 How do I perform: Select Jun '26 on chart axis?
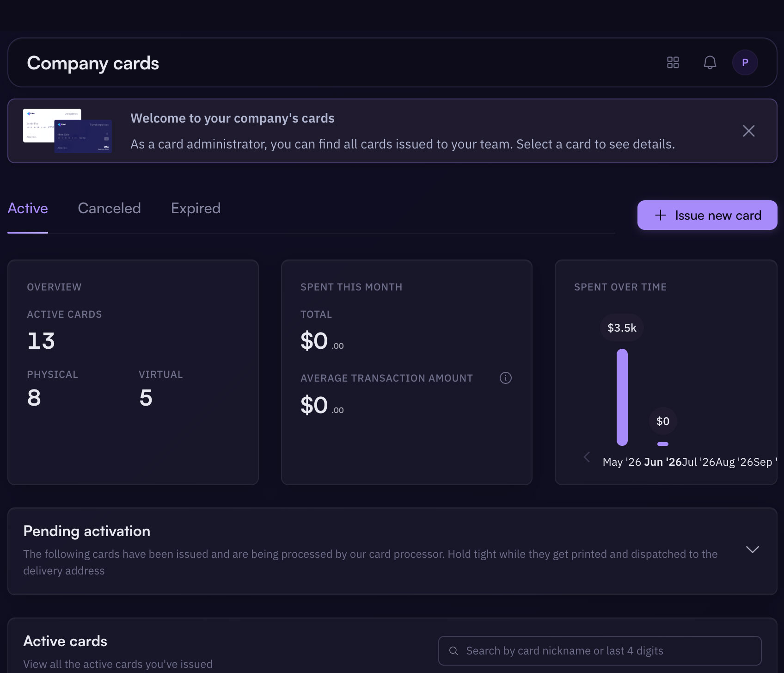click(663, 462)
